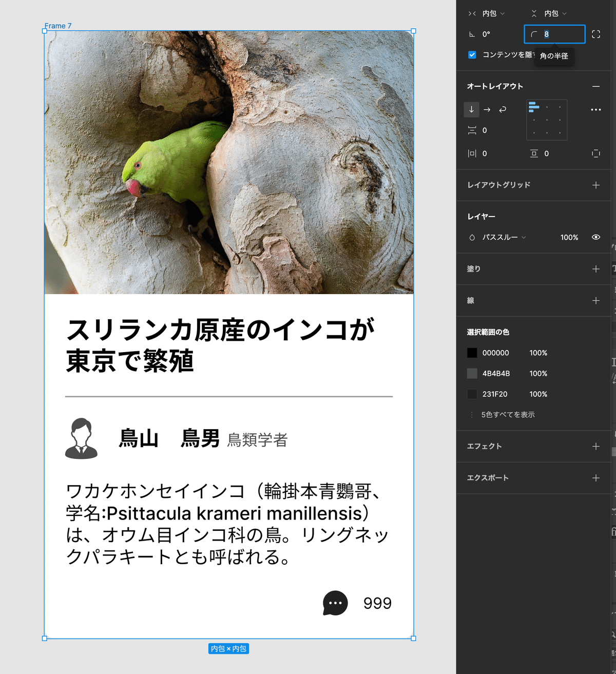Click opacity 100% beside 231F20 color

coord(538,394)
